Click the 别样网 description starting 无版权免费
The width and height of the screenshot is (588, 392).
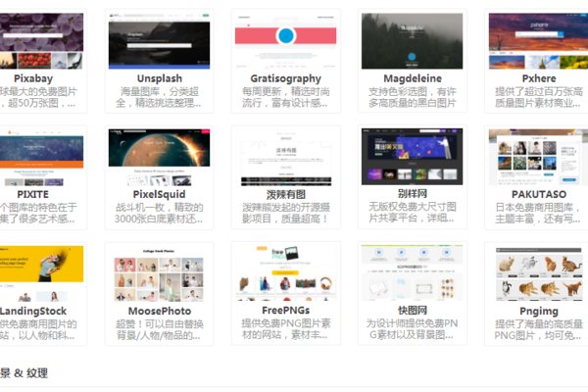[x=413, y=213]
